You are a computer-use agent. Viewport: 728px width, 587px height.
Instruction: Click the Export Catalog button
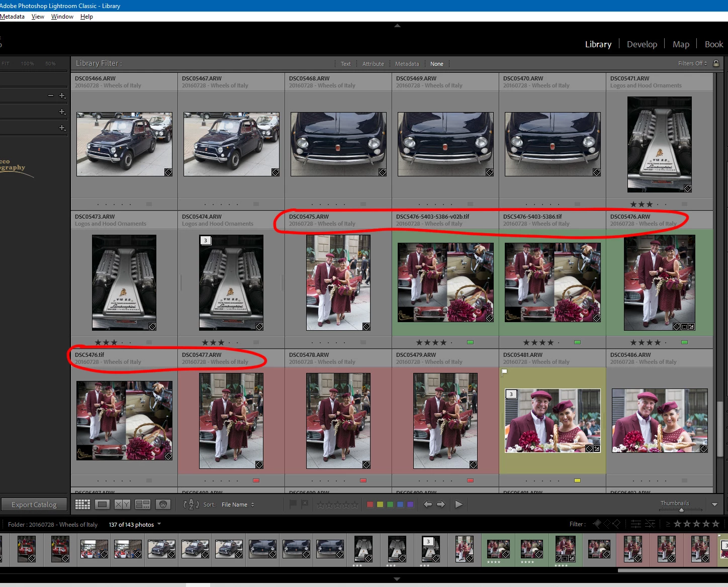34,505
